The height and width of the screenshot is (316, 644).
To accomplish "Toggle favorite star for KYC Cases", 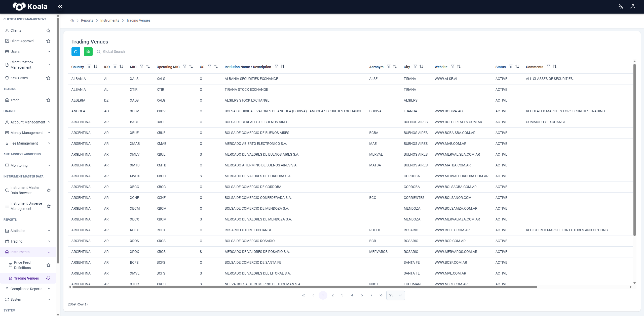I will [48, 78].
